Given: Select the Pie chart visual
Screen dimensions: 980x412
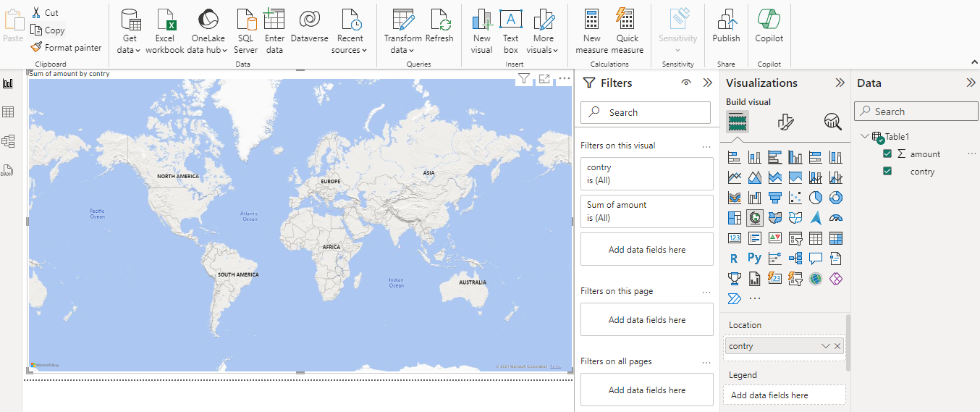Looking at the screenshot, I should click(816, 198).
